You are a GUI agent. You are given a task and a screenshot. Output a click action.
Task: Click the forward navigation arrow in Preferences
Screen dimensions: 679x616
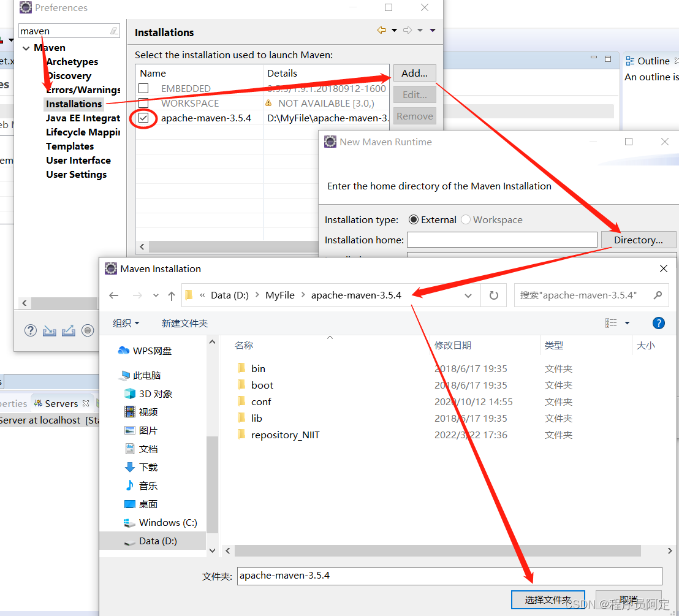coord(408,30)
